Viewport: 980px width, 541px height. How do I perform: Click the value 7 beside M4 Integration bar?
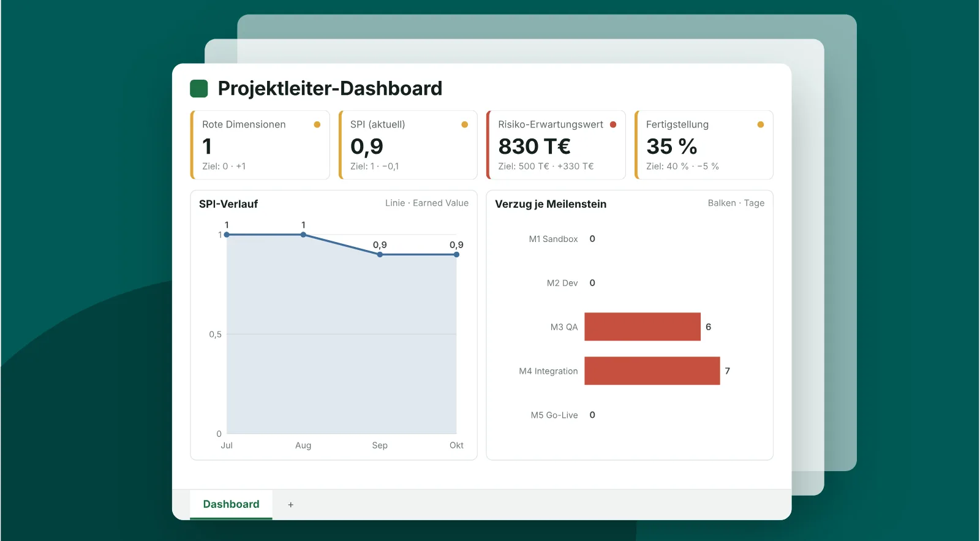click(728, 371)
